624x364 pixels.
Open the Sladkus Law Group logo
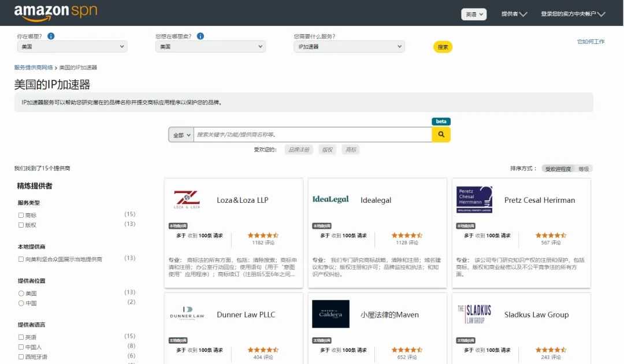point(474,314)
